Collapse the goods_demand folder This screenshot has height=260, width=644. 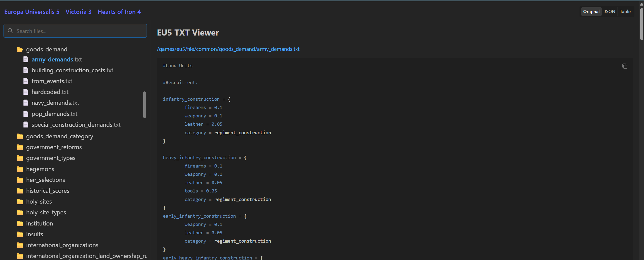pyautogui.click(x=47, y=49)
